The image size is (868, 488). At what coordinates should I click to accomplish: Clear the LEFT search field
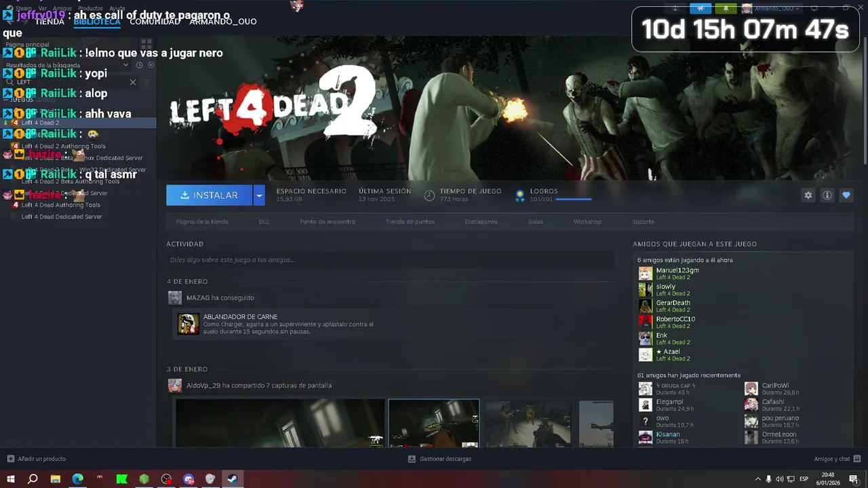tap(133, 82)
